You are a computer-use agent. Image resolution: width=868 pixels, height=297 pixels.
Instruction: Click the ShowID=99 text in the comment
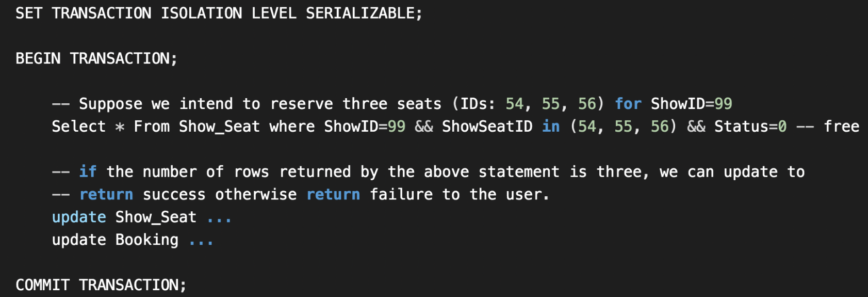coord(691,104)
